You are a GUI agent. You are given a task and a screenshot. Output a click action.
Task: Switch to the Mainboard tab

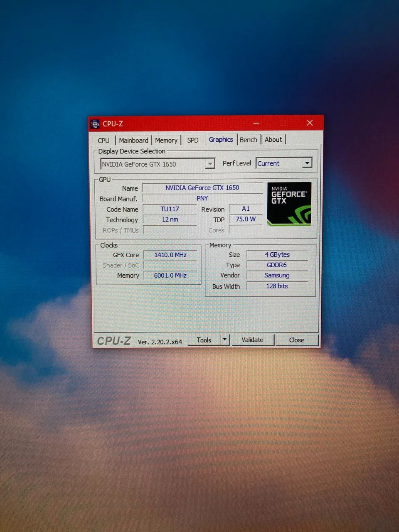133,140
